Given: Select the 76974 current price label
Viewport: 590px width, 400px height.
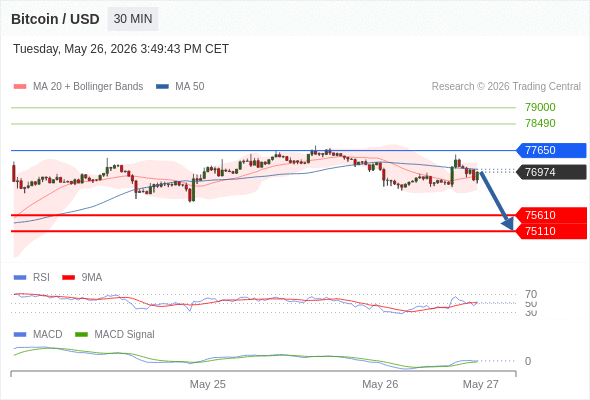Looking at the screenshot, I should 551,172.
